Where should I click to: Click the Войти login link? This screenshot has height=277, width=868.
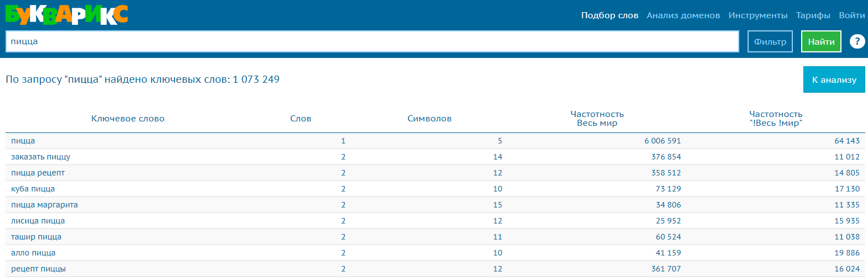tap(851, 15)
